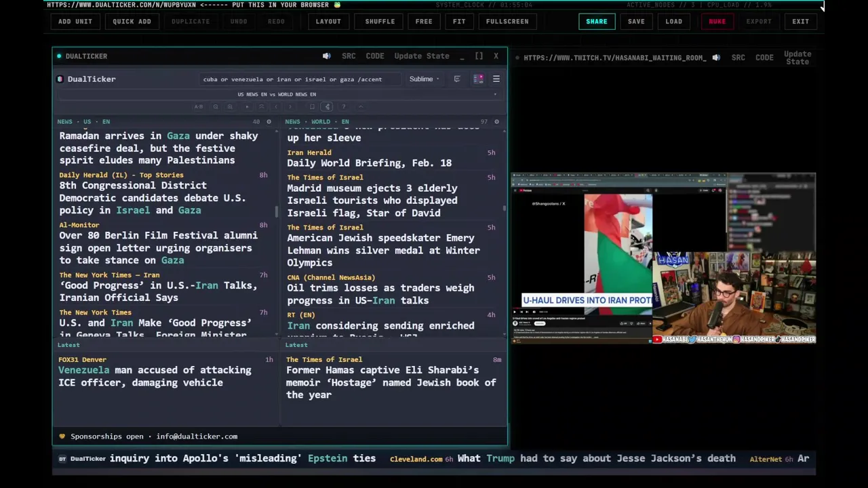Click the play icon in ticker toolbar

(247, 106)
